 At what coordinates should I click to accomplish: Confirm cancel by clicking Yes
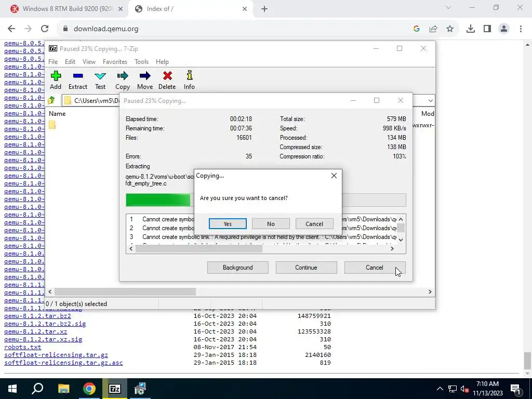tap(228, 224)
